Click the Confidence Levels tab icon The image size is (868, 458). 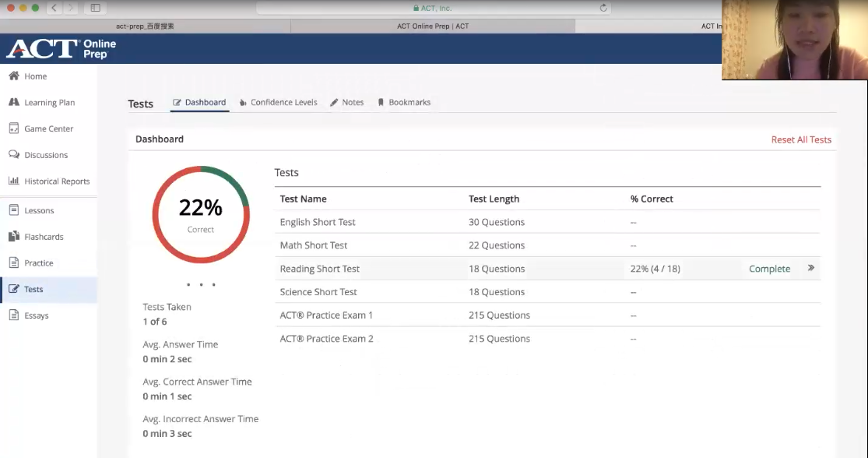242,103
